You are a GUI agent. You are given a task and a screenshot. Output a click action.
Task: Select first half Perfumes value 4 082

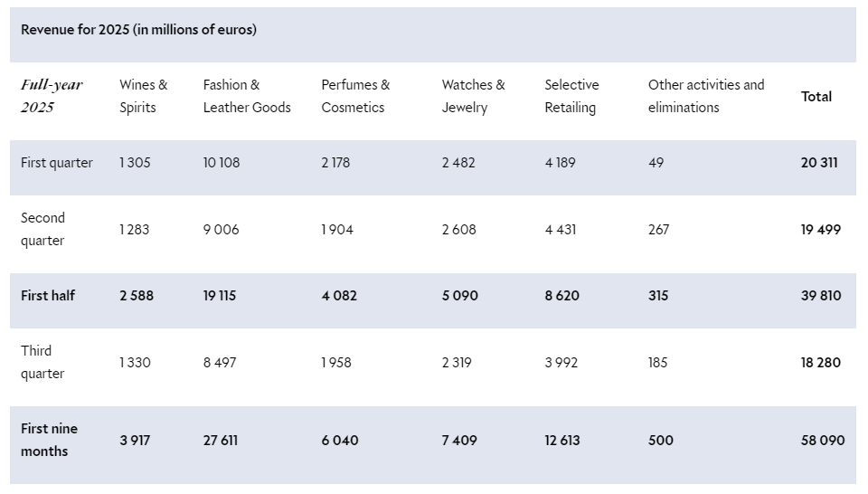point(339,296)
